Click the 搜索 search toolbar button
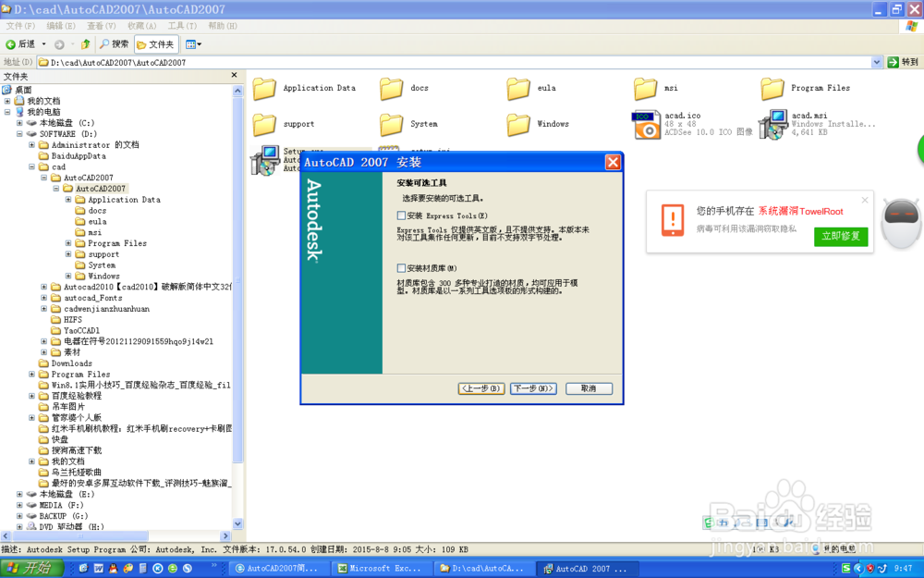The image size is (924, 578). [x=114, y=44]
